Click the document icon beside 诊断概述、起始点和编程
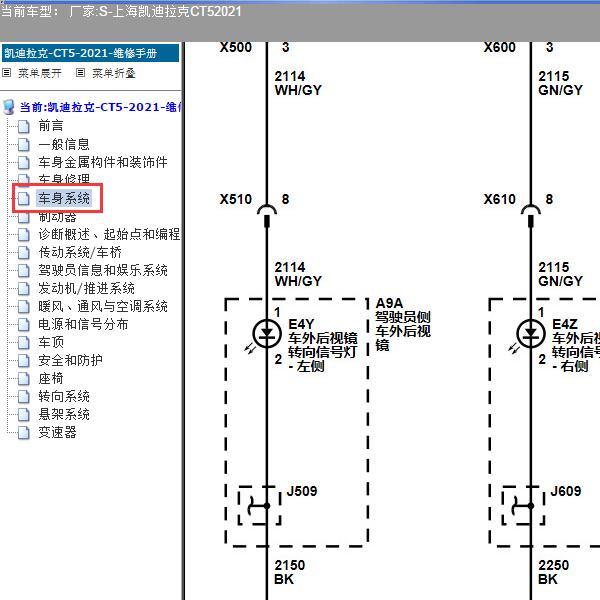600x600 pixels. (x=24, y=235)
